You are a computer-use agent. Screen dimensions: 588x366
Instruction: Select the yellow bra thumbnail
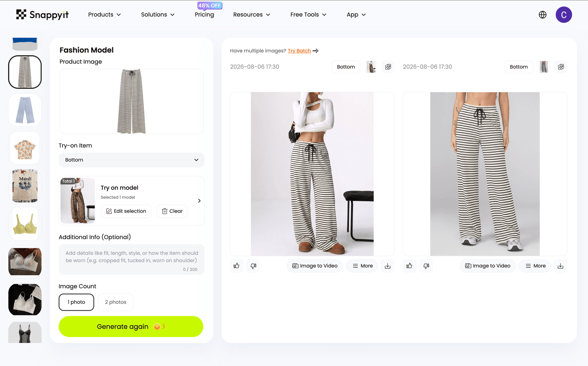[x=25, y=224]
